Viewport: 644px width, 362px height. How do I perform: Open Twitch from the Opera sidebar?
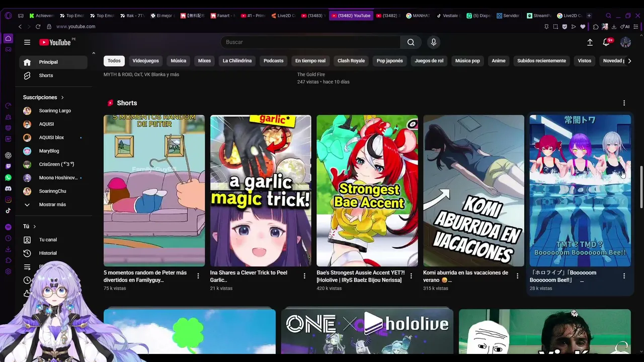[x=8, y=166]
